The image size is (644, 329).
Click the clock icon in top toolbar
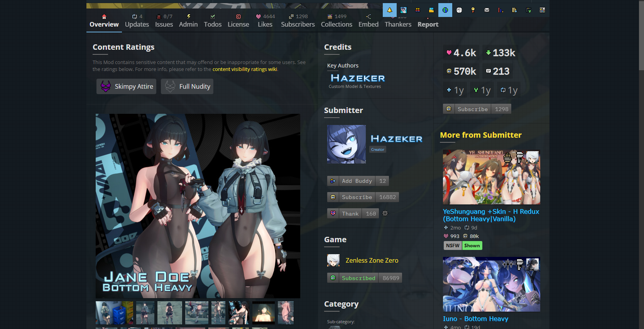tap(459, 10)
